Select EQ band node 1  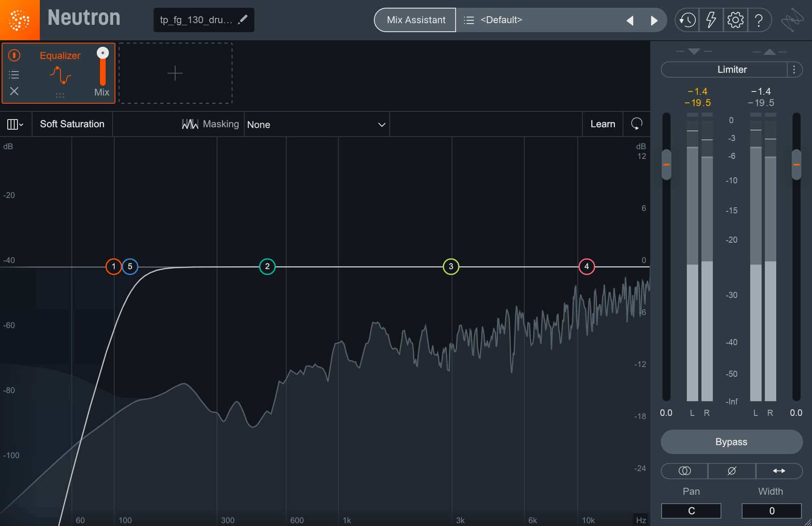tap(114, 267)
